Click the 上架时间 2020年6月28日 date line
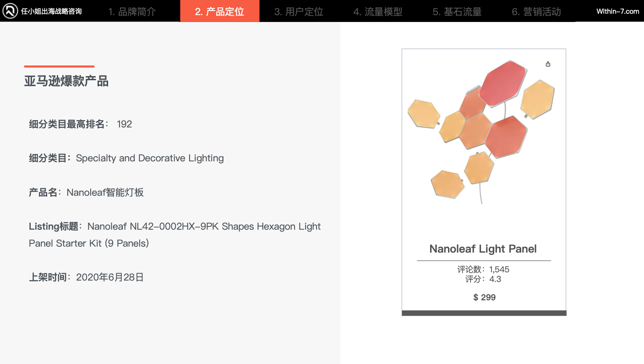644x364 pixels. [x=87, y=277]
